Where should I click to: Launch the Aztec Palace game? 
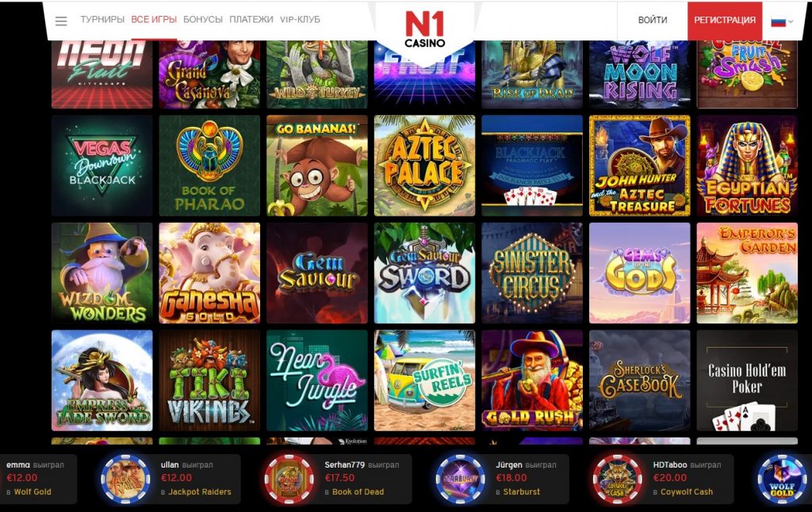(425, 166)
